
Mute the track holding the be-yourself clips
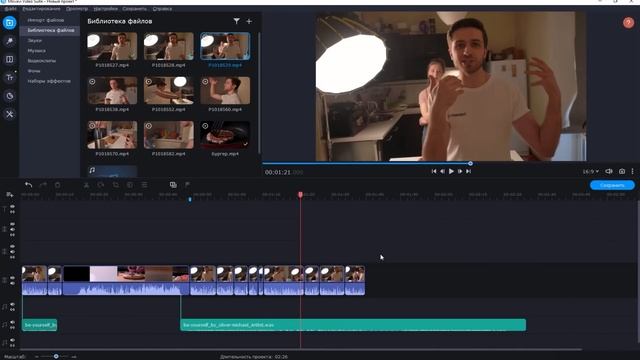tap(12, 323)
